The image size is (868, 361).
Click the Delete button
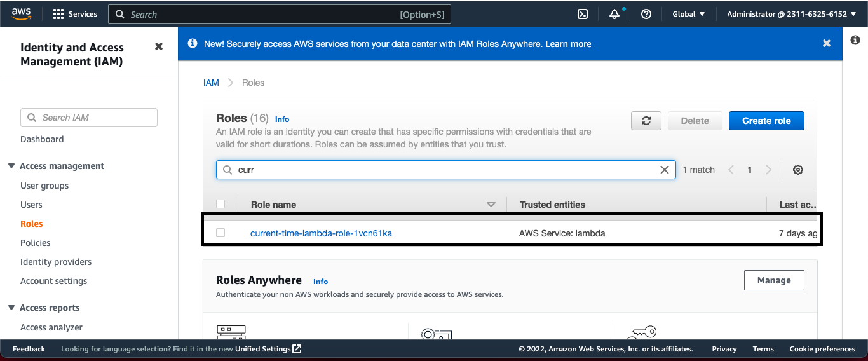tap(695, 121)
